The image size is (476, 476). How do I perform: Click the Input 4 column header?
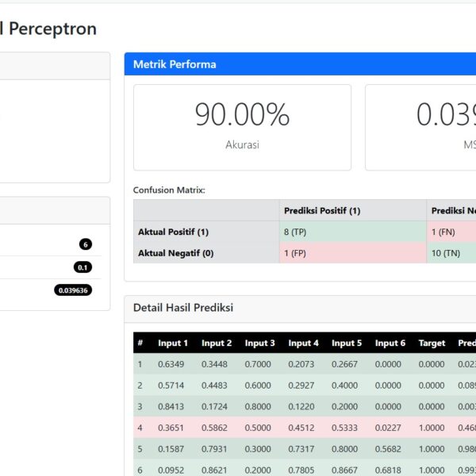point(303,343)
